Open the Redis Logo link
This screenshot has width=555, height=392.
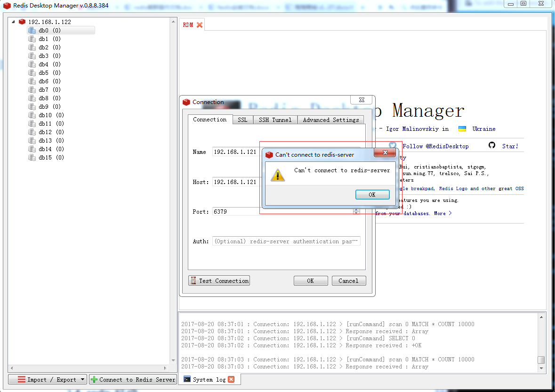point(453,189)
